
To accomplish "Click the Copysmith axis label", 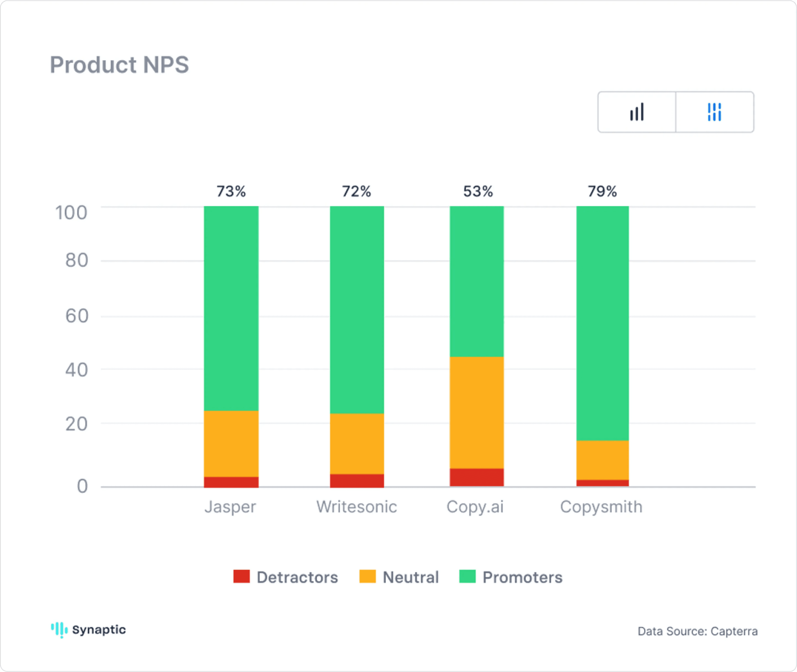I will [601, 507].
